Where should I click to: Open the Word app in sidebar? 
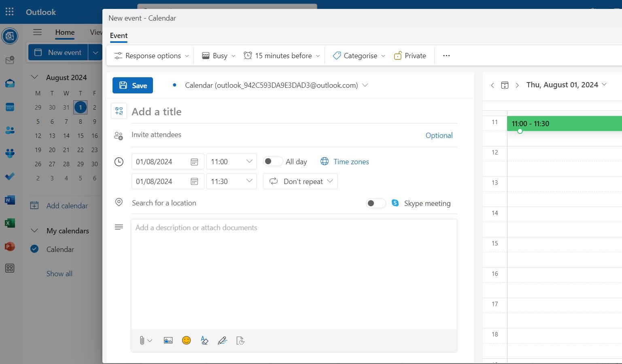pos(10,200)
